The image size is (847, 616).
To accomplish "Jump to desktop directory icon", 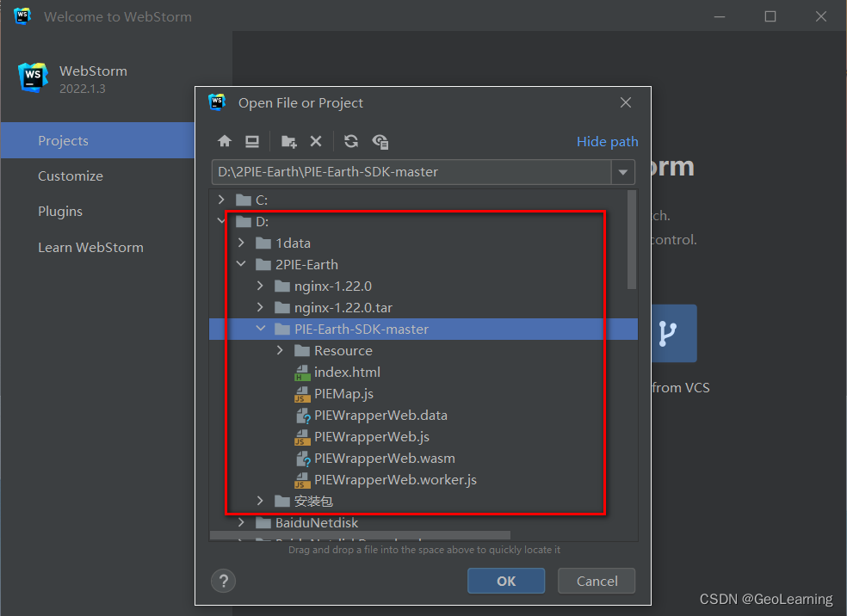I will coord(252,141).
